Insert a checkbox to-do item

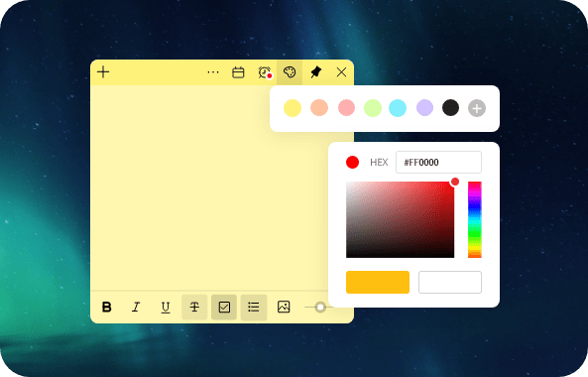[x=224, y=308]
